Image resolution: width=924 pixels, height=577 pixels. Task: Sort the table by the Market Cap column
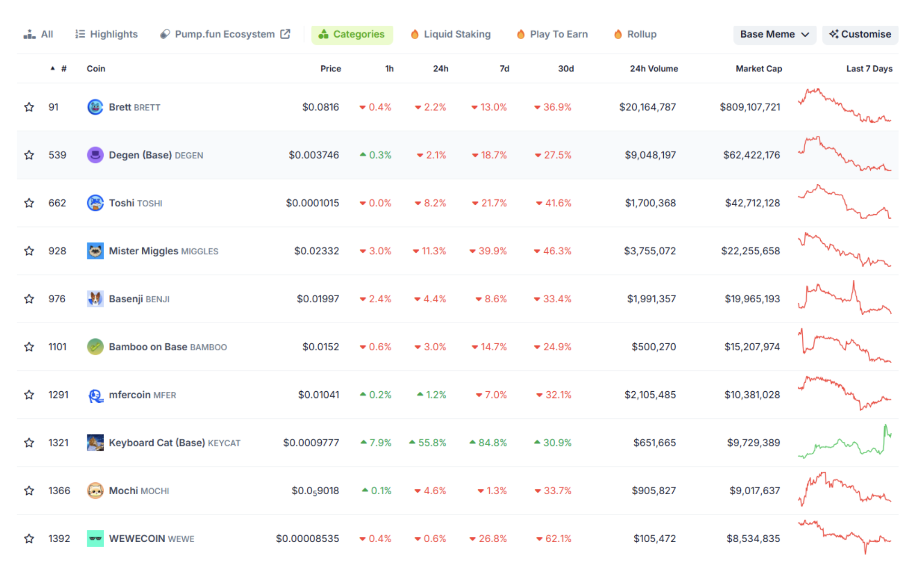coord(758,69)
